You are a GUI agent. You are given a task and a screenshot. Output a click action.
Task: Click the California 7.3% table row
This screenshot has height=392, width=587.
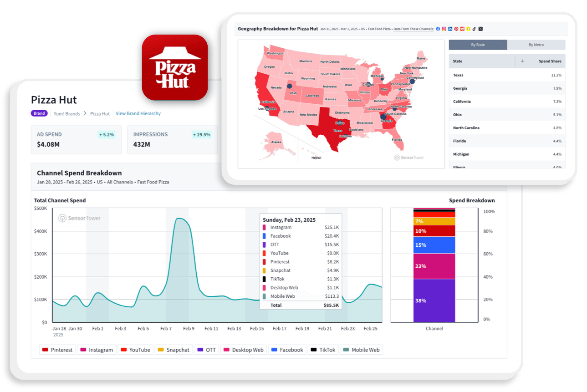point(507,102)
